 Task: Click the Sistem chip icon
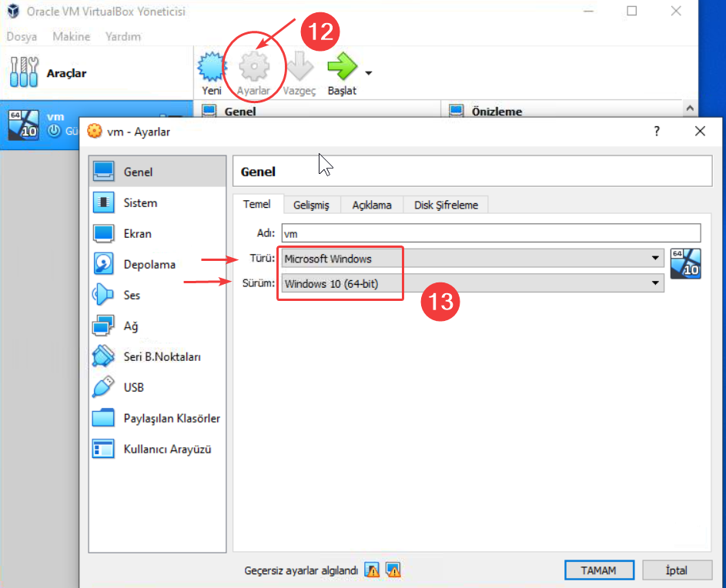(104, 202)
